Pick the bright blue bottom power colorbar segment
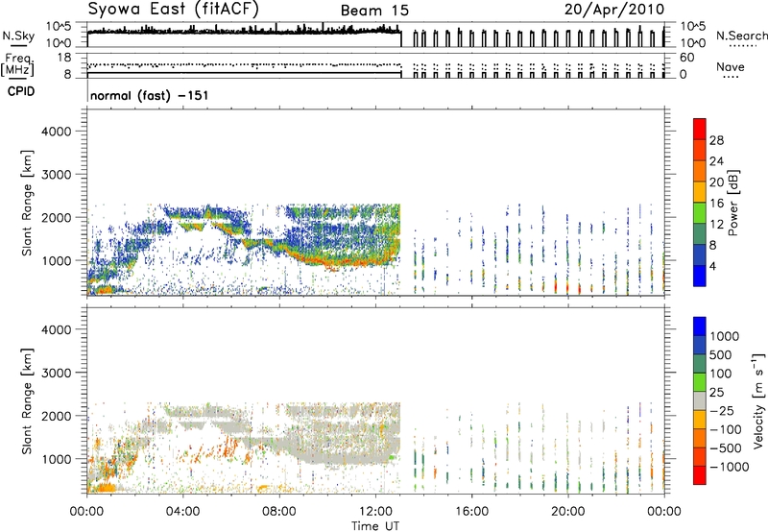The width and height of the screenshot is (768, 532). (700, 276)
